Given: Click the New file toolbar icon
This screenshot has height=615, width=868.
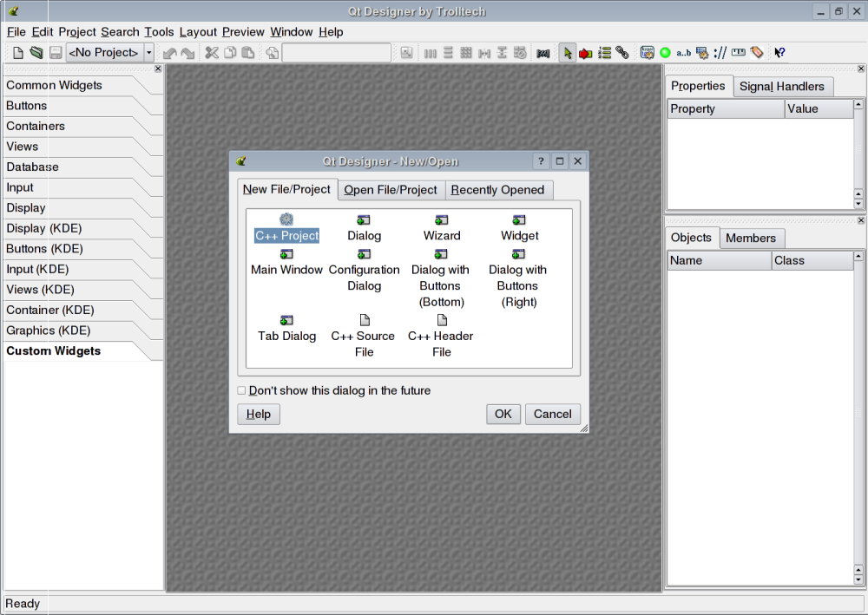Looking at the screenshot, I should pyautogui.click(x=17, y=53).
